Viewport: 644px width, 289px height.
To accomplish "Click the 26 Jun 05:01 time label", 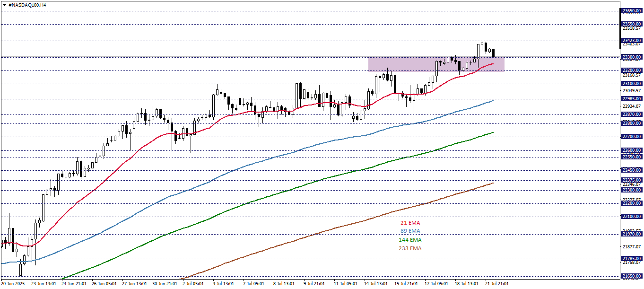I will pyautogui.click(x=104, y=284).
